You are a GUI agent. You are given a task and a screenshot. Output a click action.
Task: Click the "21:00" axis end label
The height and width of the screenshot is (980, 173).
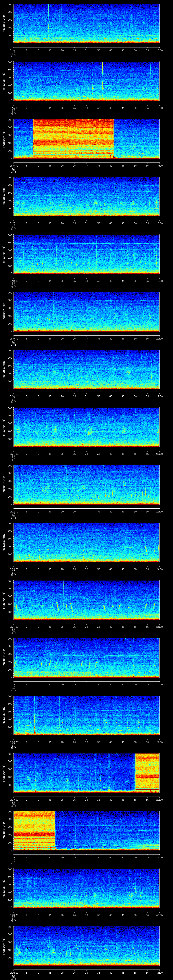(x=160, y=396)
